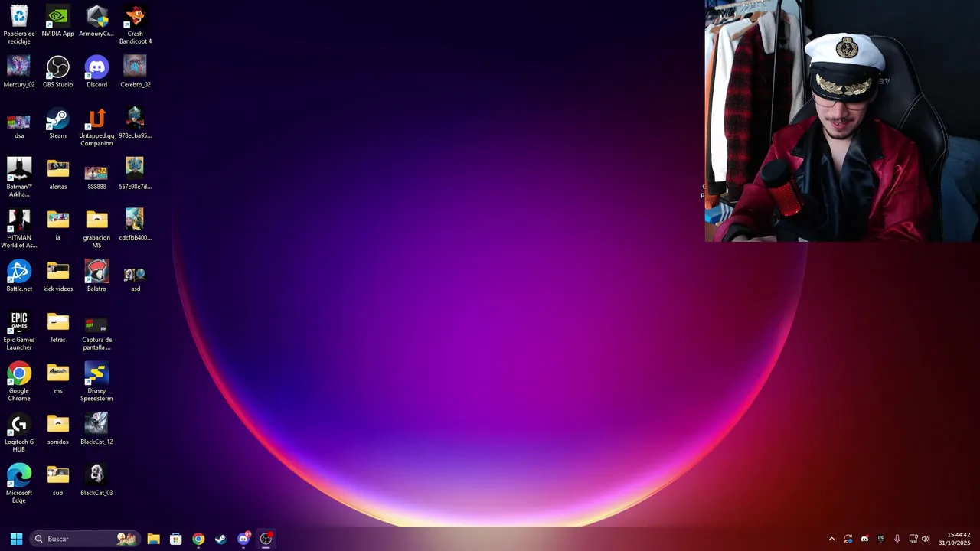
Task: Select the Mercury_02 image file
Action: tap(19, 72)
